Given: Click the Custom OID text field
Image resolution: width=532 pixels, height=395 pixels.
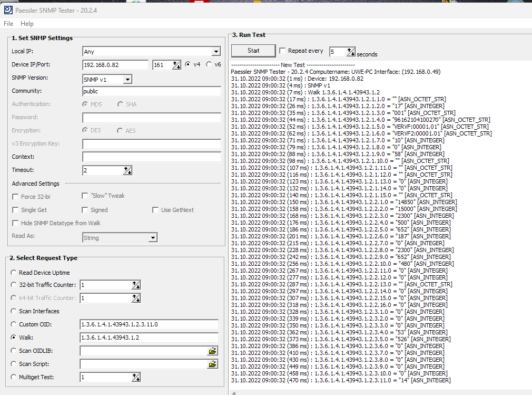Looking at the screenshot, I should coord(149,324).
